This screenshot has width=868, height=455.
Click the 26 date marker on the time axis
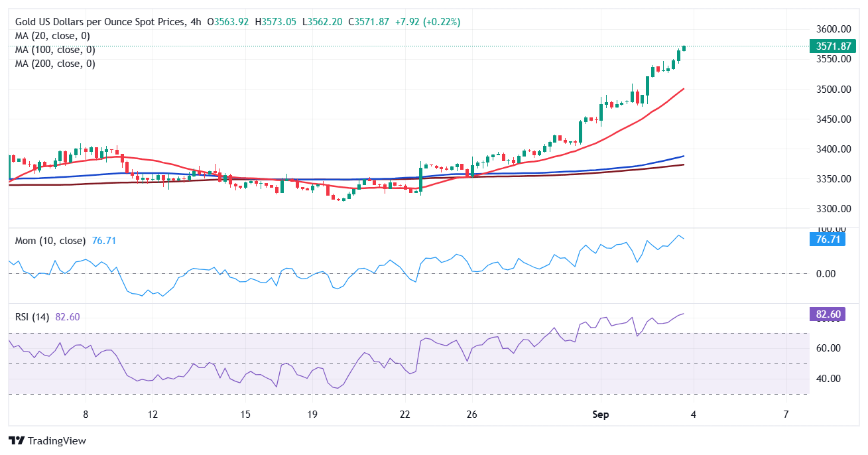(471, 415)
